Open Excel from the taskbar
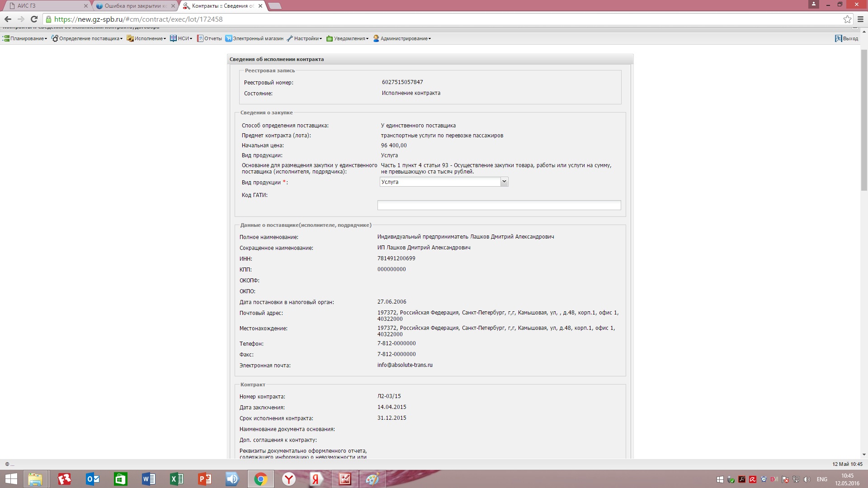Viewport: 868px width, 488px height. click(x=176, y=479)
